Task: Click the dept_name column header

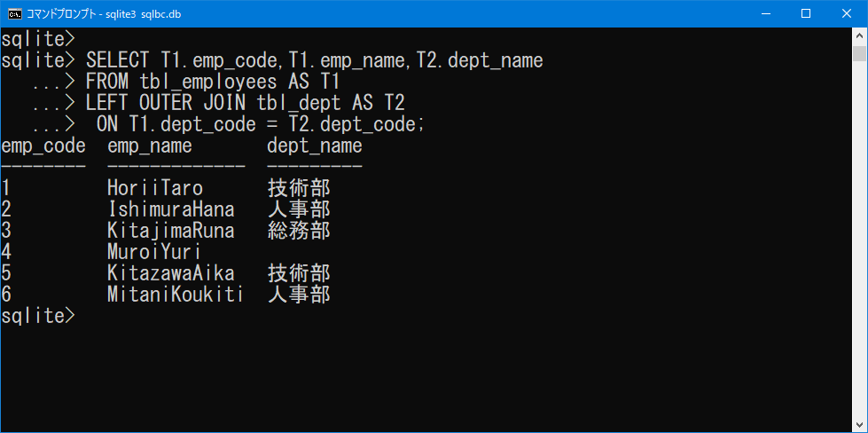Action: pos(315,146)
